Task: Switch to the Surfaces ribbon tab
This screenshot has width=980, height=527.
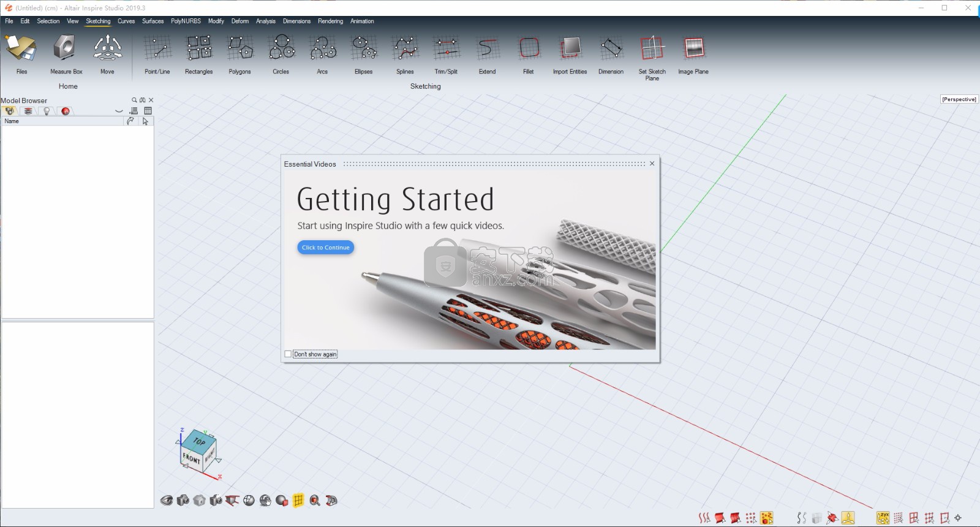Action: click(x=153, y=21)
